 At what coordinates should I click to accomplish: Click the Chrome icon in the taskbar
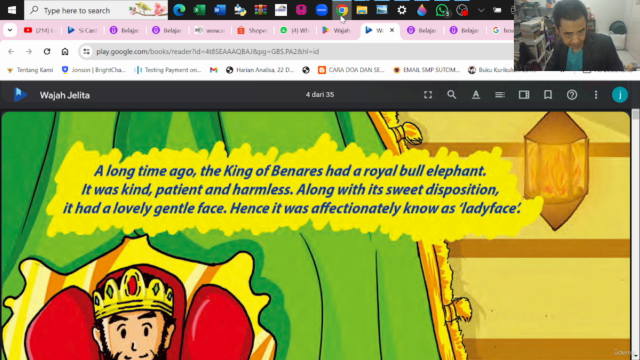pos(342,10)
